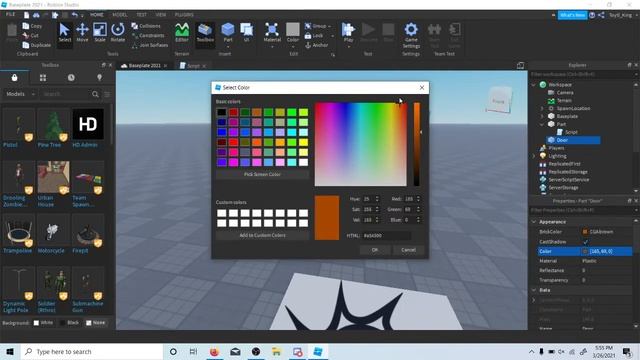Toggle Join Surfaces option
The width and height of the screenshot is (640, 360).
click(x=150, y=45)
